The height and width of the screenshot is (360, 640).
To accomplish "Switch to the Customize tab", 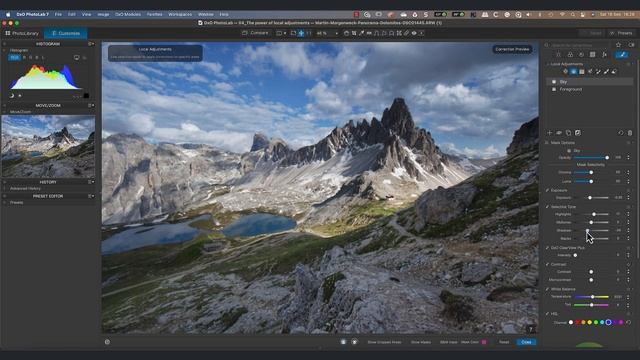I will pos(65,33).
